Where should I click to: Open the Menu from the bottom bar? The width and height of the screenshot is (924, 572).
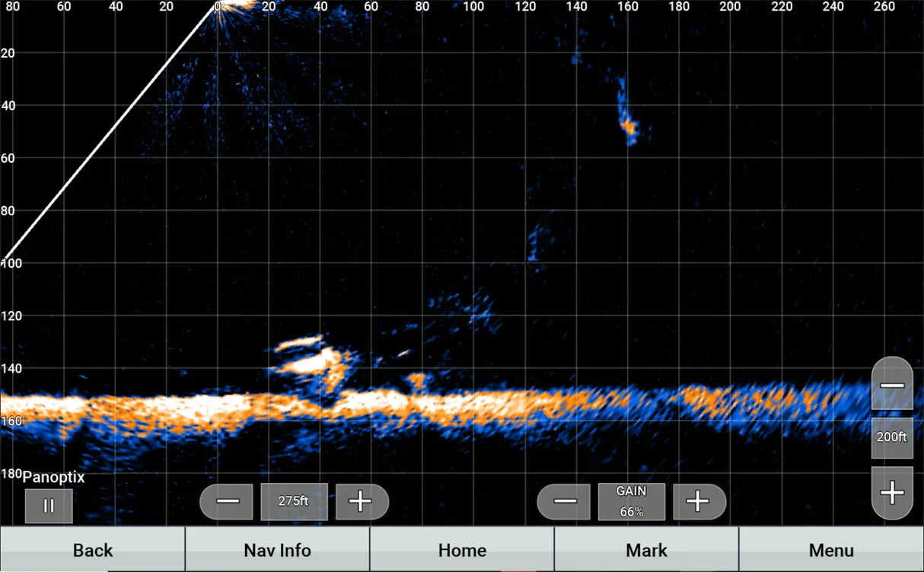(831, 549)
